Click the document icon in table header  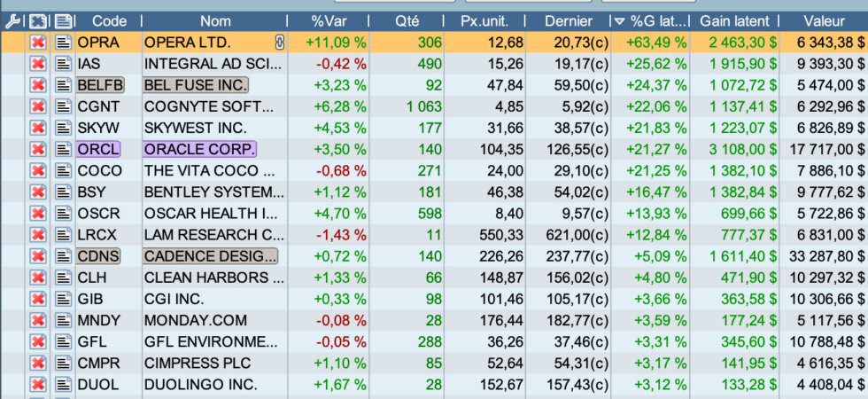tap(64, 21)
